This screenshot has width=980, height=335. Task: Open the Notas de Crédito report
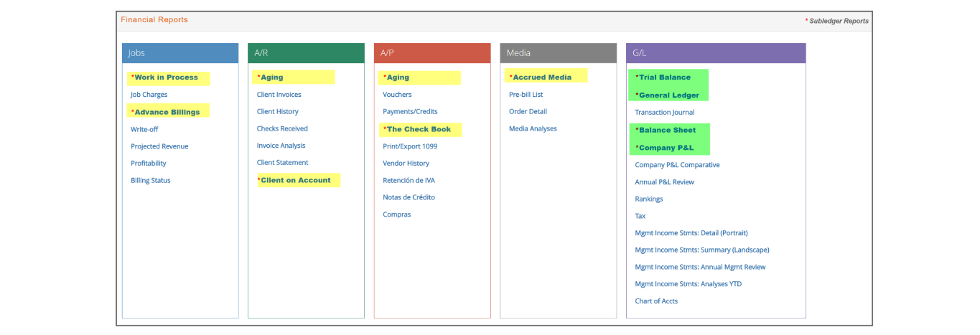pyautogui.click(x=409, y=197)
